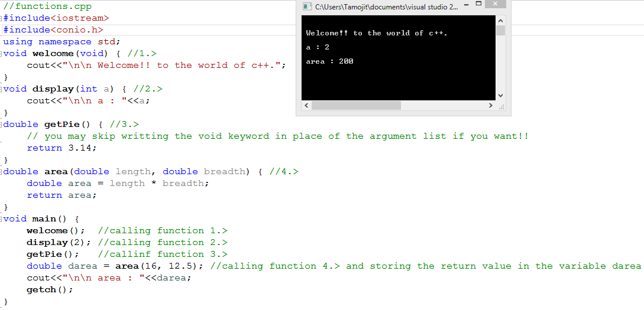Collapse the double getPie function block
The width and height of the screenshot is (644, 310).
[x=1, y=125]
